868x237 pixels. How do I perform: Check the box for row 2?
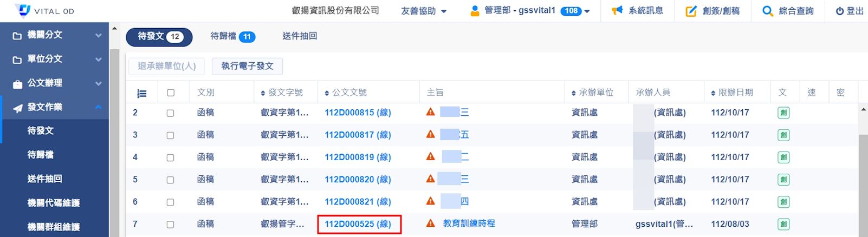click(170, 113)
